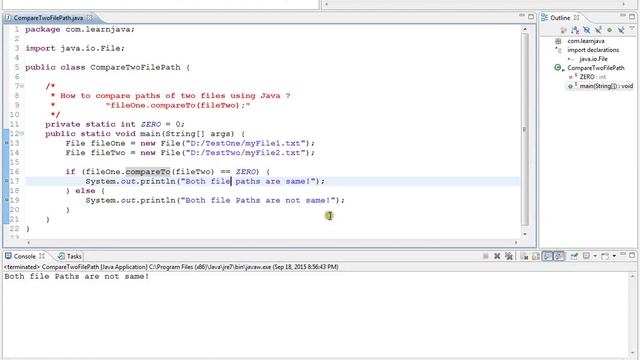
Task: Click the margin marker on line 19
Action: click(7, 200)
